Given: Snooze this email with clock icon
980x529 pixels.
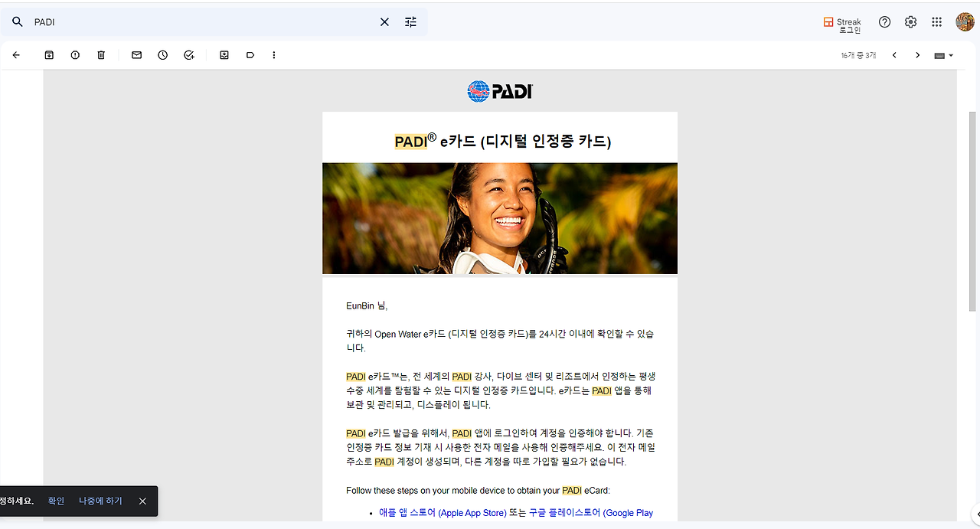Looking at the screenshot, I should tap(163, 55).
